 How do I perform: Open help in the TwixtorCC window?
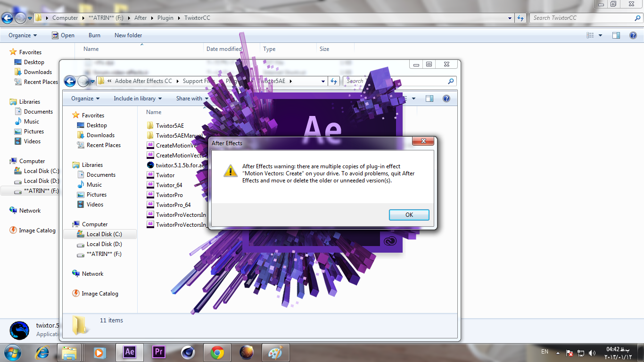pos(633,35)
